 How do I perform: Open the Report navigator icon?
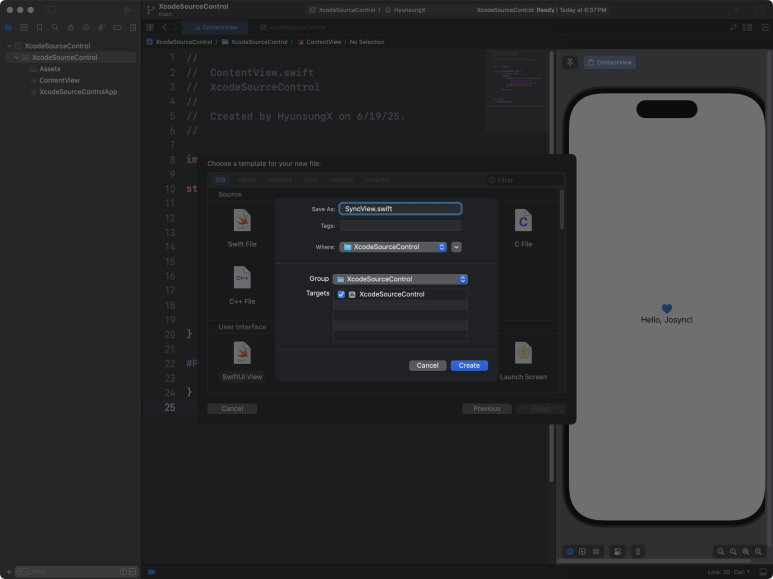133,28
